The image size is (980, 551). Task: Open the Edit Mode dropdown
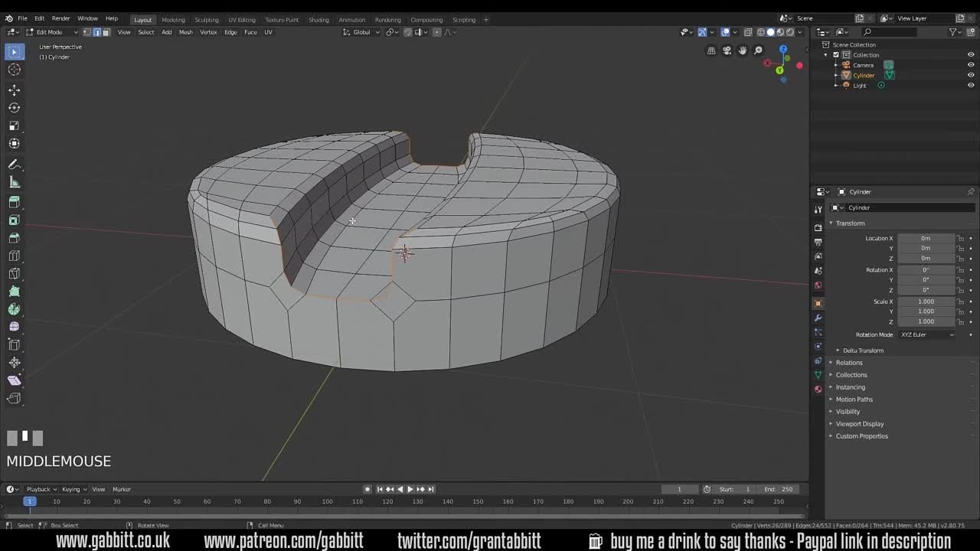pyautogui.click(x=51, y=32)
